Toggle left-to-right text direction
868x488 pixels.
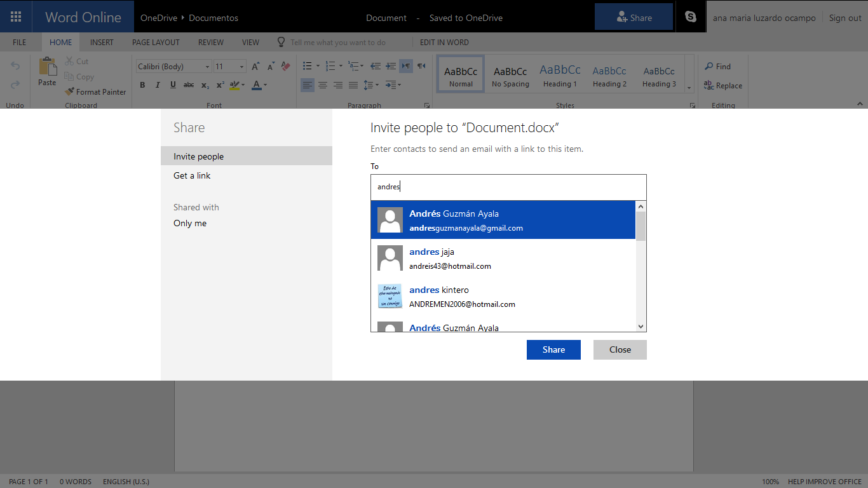pos(406,66)
